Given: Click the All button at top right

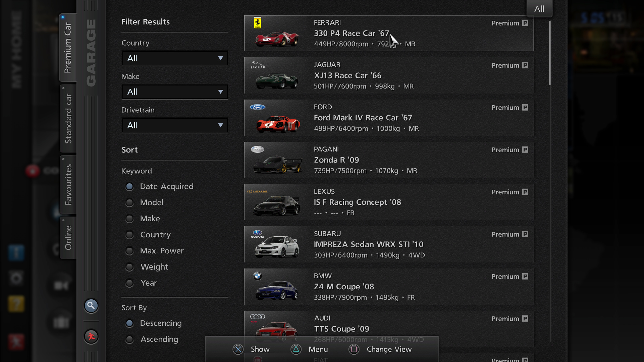Looking at the screenshot, I should [539, 9].
